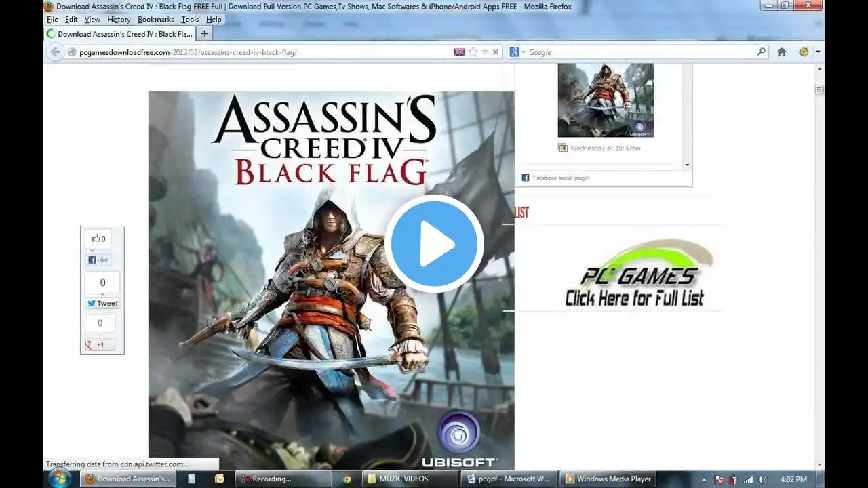Play the video with the blue play button

pyautogui.click(x=434, y=243)
